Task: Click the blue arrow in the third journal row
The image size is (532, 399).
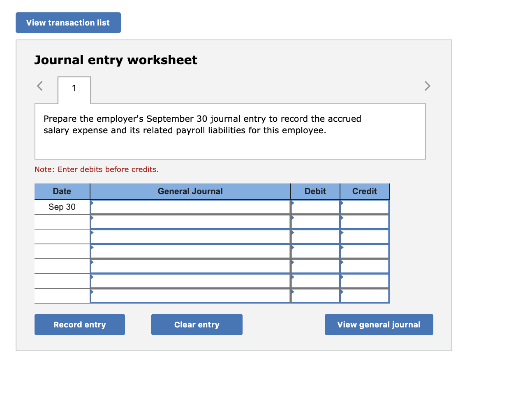Action: pyautogui.click(x=93, y=232)
